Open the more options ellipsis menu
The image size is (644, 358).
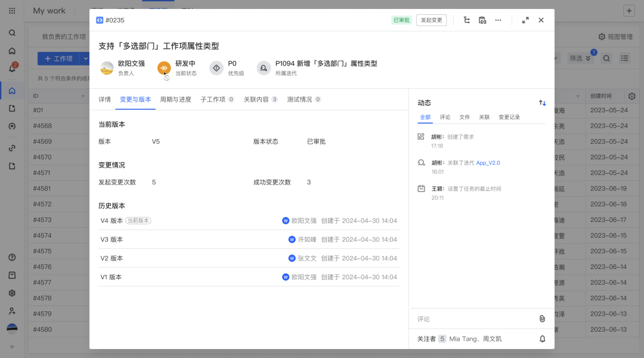click(498, 20)
